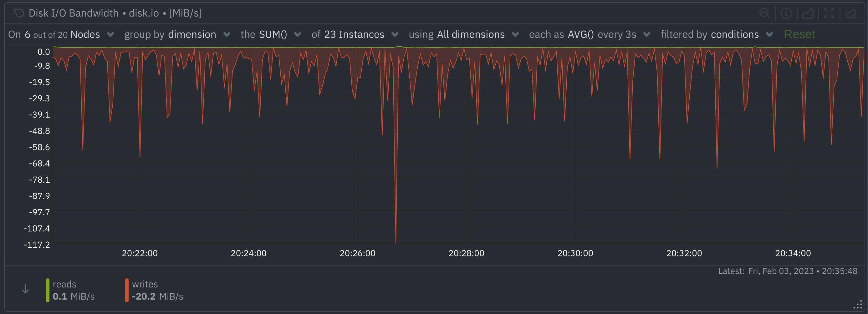Add chart to dashboard icon
Viewport: 868px width, 314px height.
click(851, 13)
